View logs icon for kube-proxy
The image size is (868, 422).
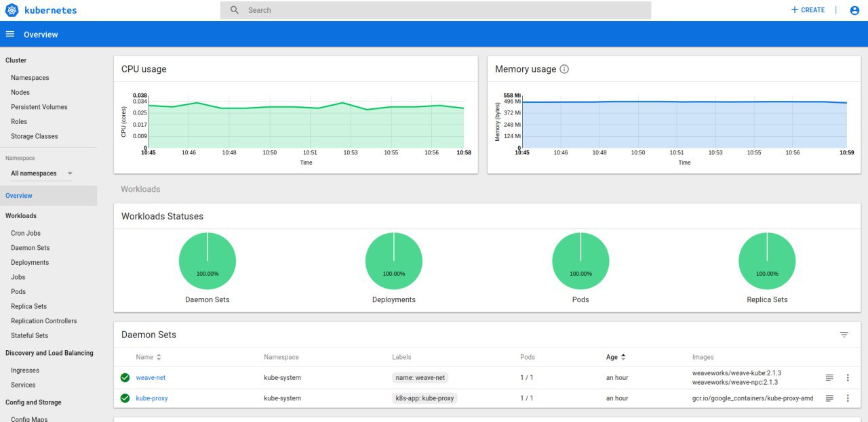tap(829, 398)
